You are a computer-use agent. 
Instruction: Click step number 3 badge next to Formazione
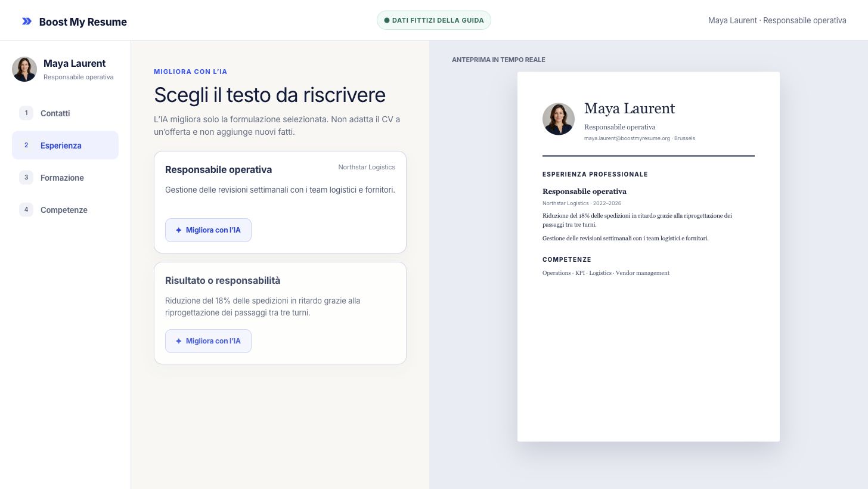click(x=26, y=177)
